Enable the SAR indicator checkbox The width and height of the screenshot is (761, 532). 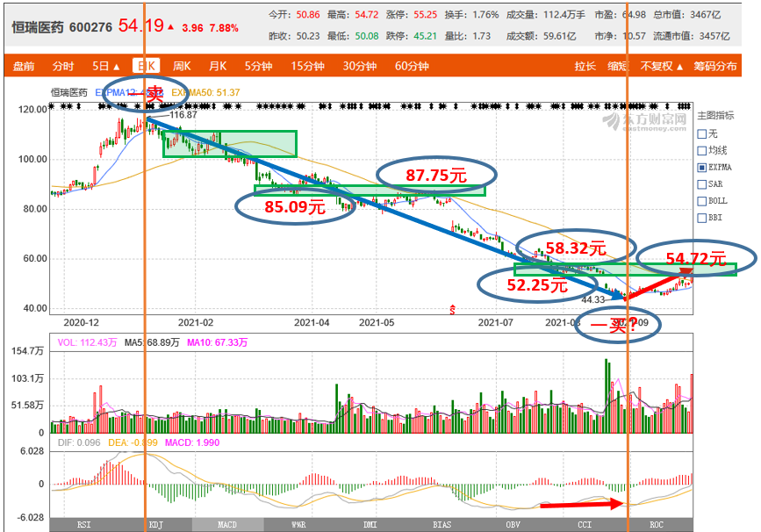[x=701, y=184]
